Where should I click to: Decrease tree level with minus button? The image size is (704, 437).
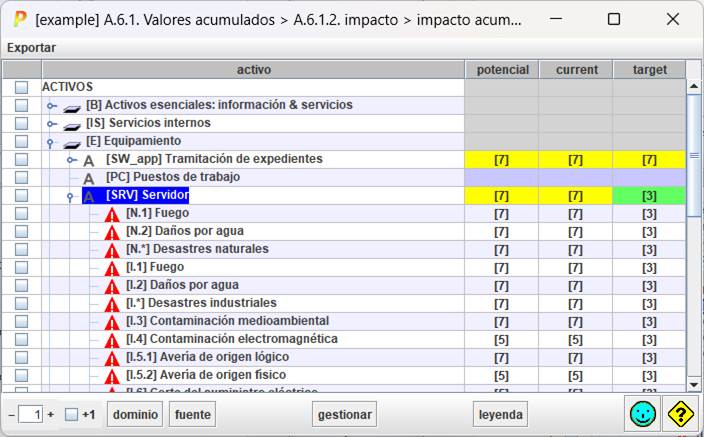[x=12, y=415]
